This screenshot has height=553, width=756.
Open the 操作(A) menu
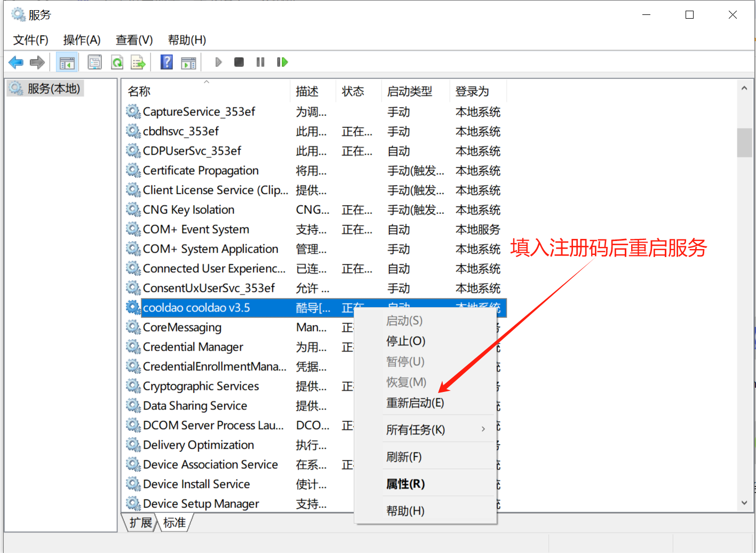click(x=82, y=40)
